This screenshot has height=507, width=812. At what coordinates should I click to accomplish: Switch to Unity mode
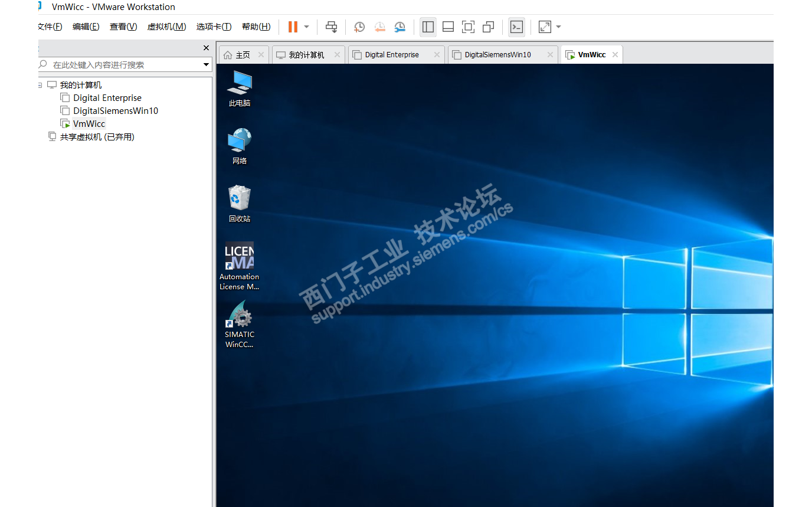coord(488,27)
